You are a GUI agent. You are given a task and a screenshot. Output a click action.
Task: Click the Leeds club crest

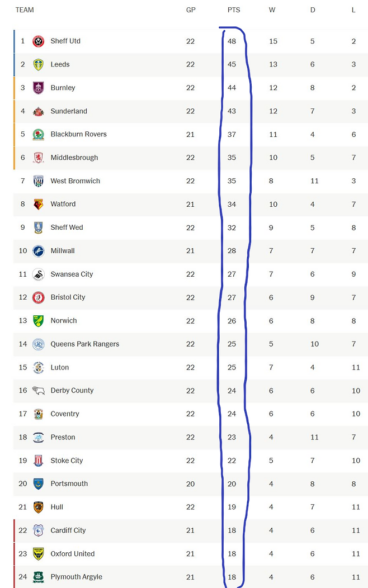(38, 64)
